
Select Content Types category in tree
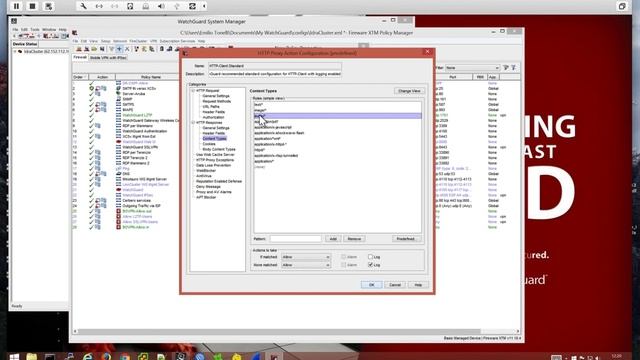(x=214, y=138)
